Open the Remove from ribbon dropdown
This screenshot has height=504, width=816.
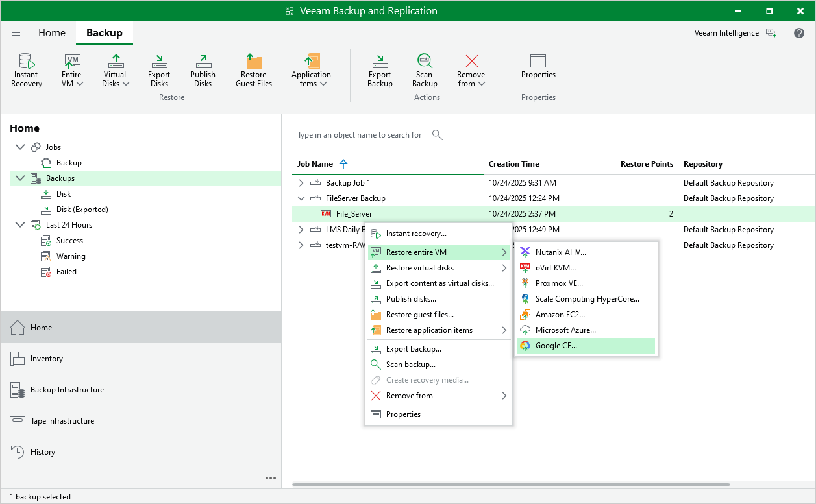coord(471,70)
